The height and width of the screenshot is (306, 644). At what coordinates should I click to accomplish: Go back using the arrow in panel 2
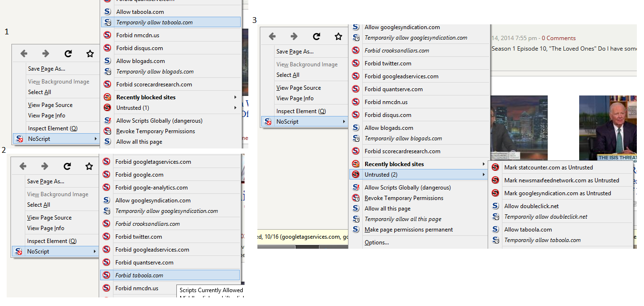pyautogui.click(x=23, y=166)
